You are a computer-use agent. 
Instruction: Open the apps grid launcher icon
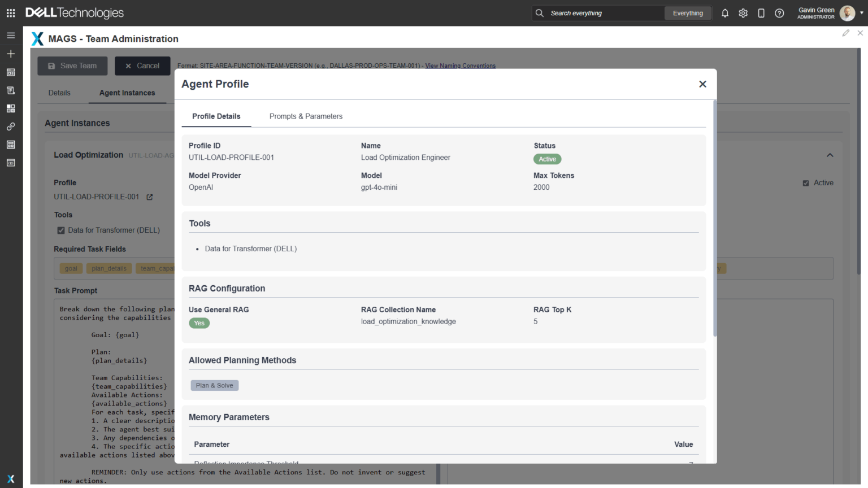[x=11, y=13]
